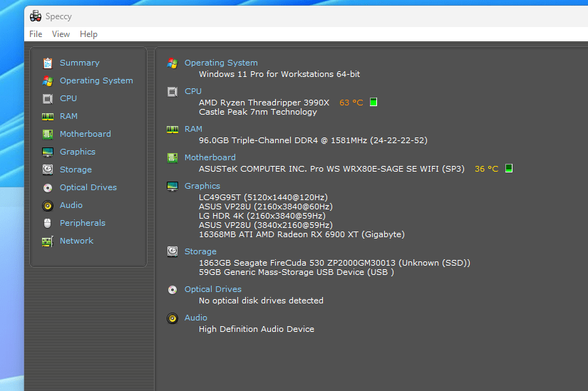The image size is (588, 391).
Task: Select Storage in the sidebar
Action: [76, 170]
